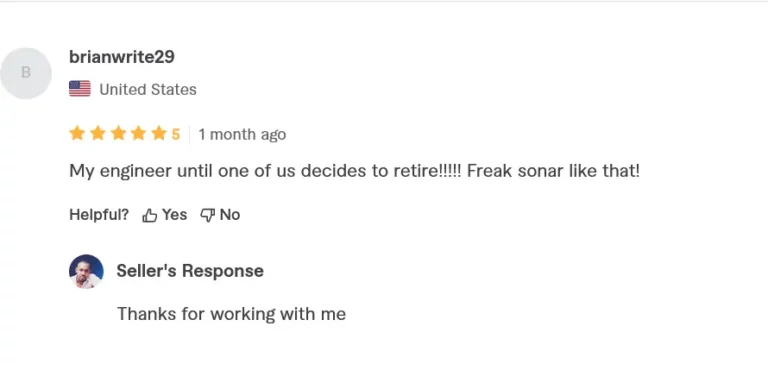Click the first rating star
The height and width of the screenshot is (370, 768).
pos(77,133)
